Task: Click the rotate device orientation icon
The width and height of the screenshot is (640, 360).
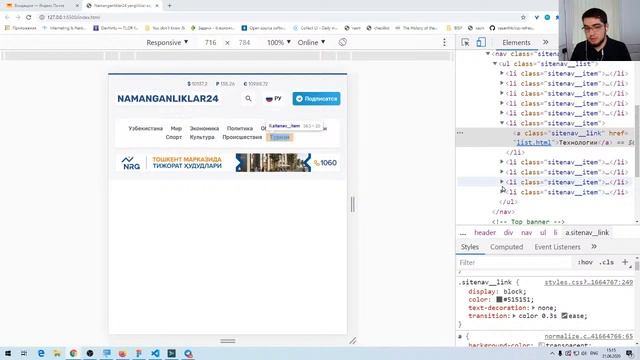Action: [x=342, y=42]
